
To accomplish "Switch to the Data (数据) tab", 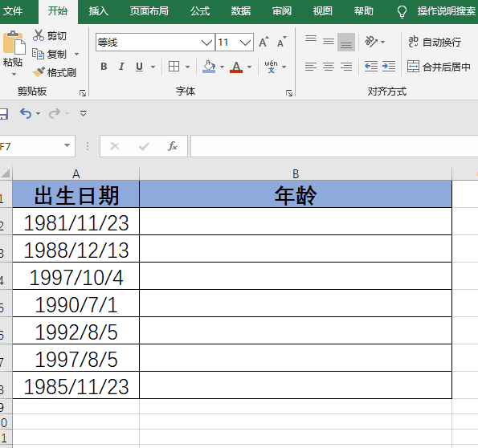I will [x=241, y=11].
